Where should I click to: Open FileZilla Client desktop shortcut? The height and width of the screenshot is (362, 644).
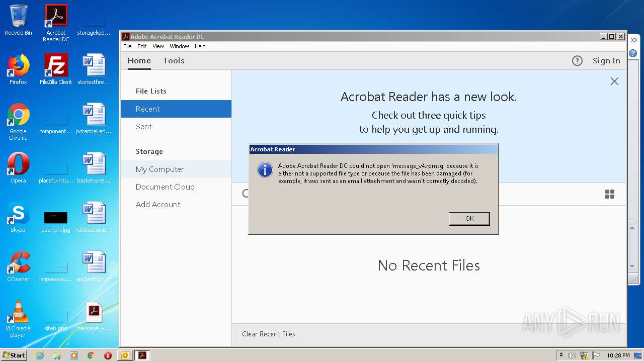56,69
